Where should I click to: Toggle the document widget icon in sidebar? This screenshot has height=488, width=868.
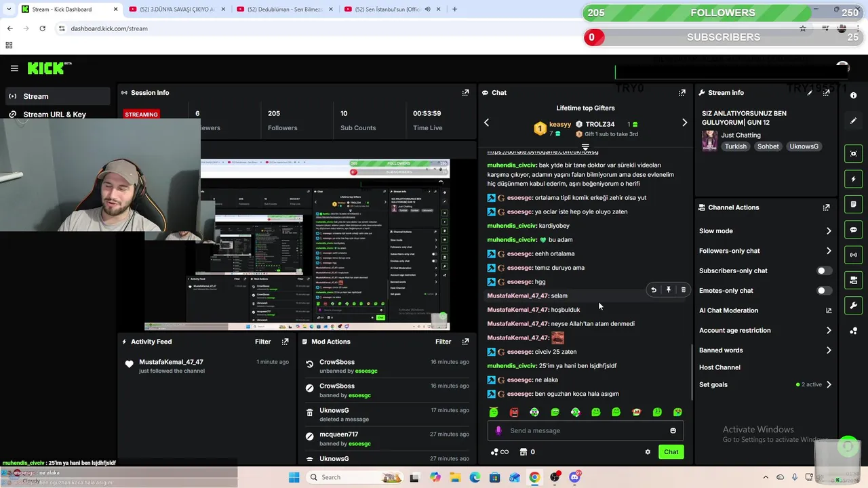(x=853, y=204)
